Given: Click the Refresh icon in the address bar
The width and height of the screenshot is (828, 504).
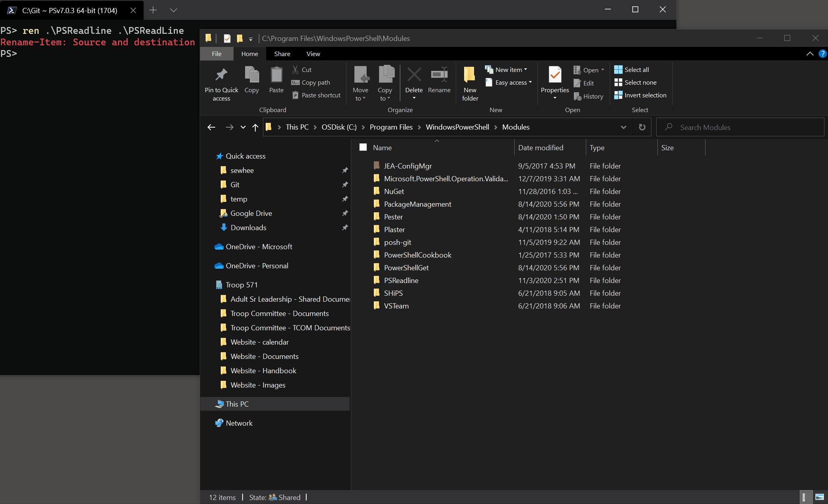Looking at the screenshot, I should pos(641,127).
